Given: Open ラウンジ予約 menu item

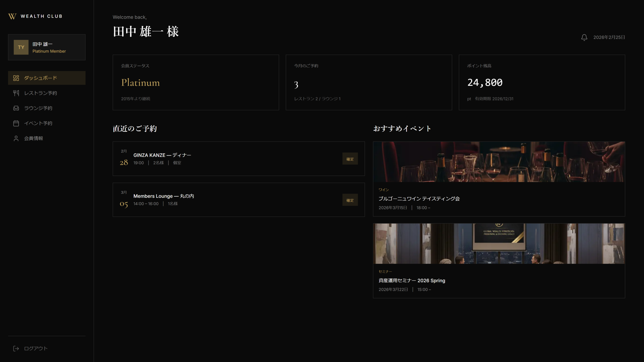Looking at the screenshot, I should 38,108.
